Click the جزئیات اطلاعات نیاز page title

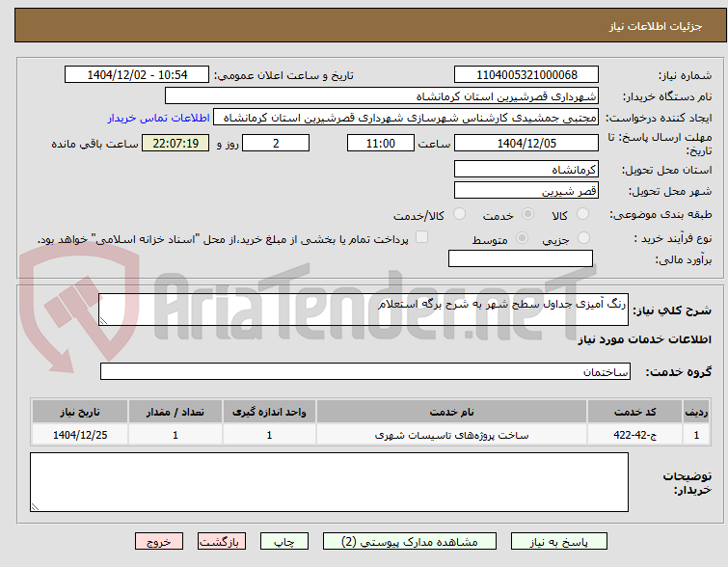[x=656, y=26]
